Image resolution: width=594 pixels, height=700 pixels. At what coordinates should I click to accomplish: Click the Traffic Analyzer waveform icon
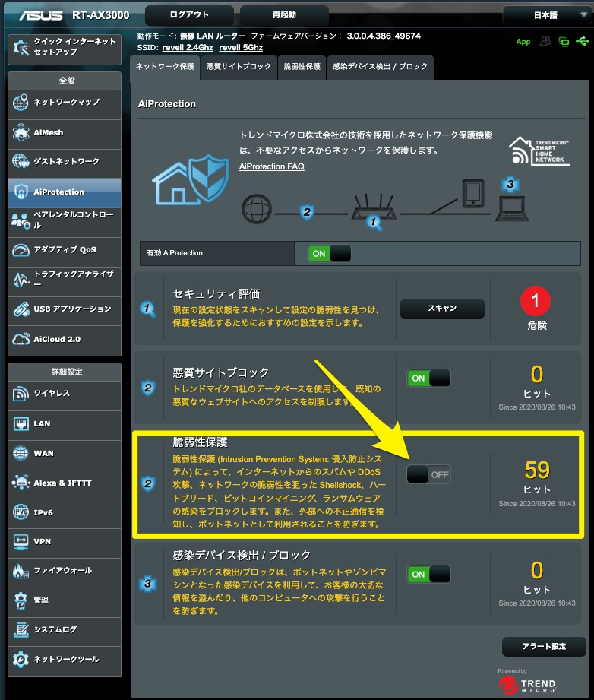pyautogui.click(x=21, y=280)
